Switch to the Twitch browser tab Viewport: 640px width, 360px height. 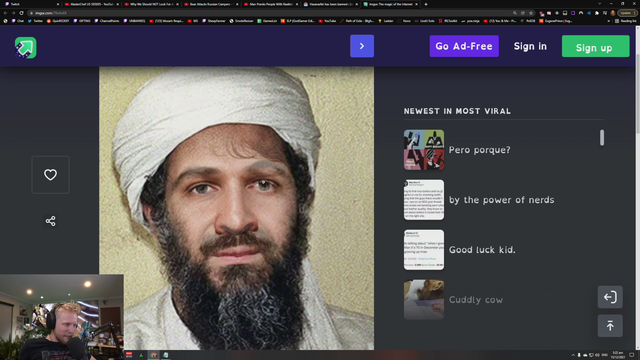tap(30, 4)
